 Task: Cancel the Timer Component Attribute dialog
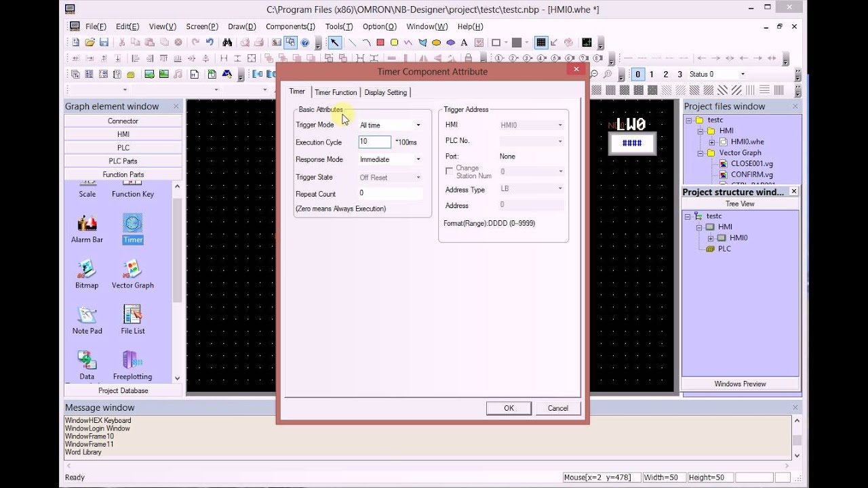558,408
